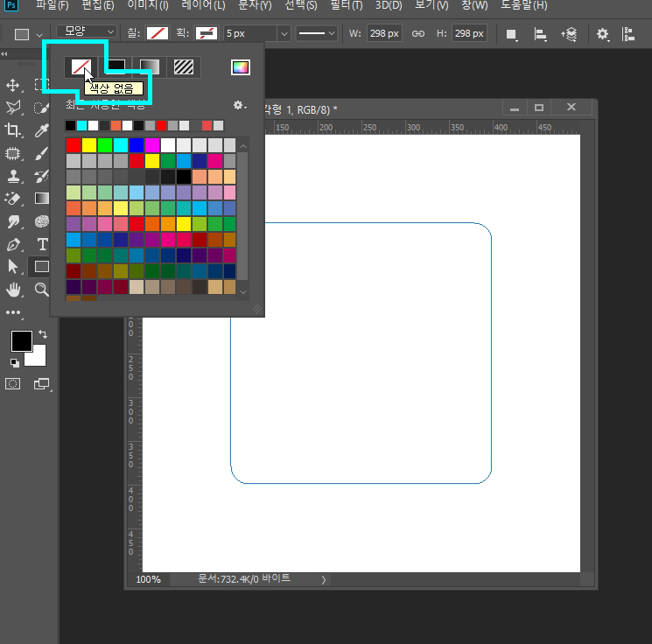Change the screen mode
The width and height of the screenshot is (652, 644).
coord(41,384)
